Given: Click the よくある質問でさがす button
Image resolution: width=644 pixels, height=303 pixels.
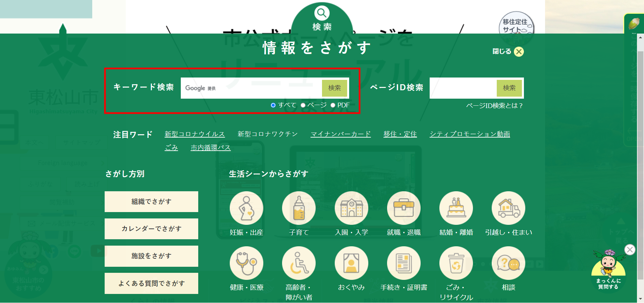Looking at the screenshot, I should pos(151,284).
